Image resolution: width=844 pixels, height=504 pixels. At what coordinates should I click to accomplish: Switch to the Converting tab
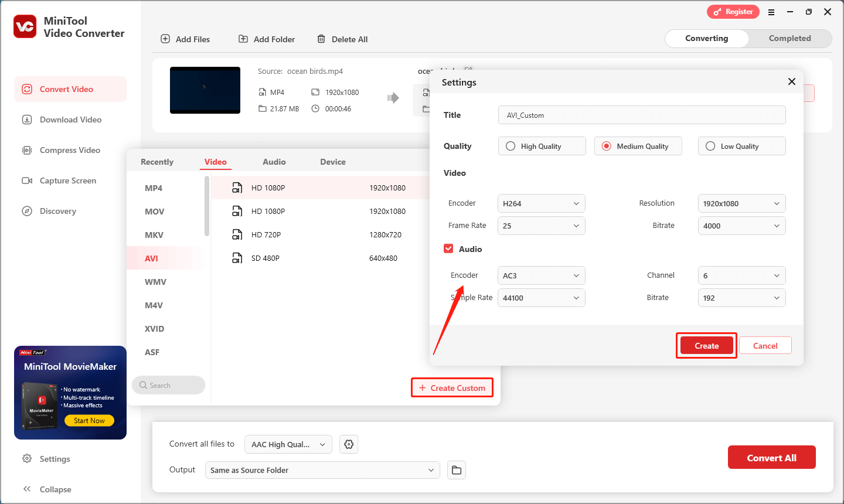[707, 38]
